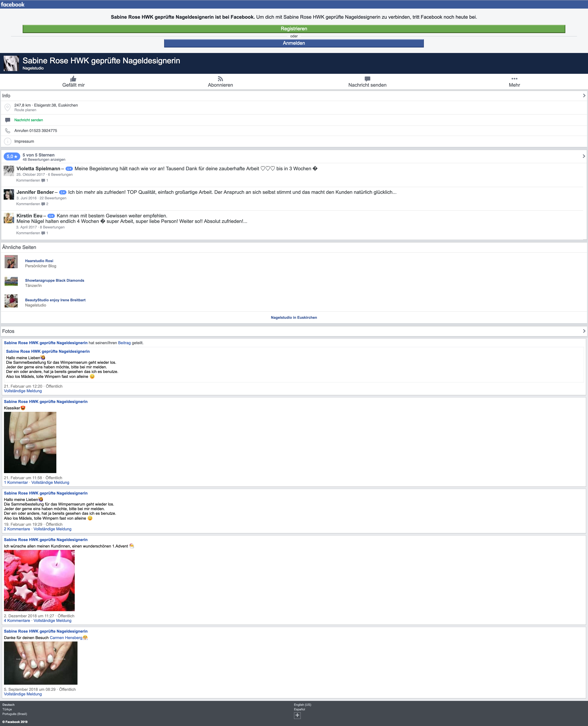Image resolution: width=588 pixels, height=726 pixels.
Task: Click the location pin icon in Info
Action: pos(8,107)
